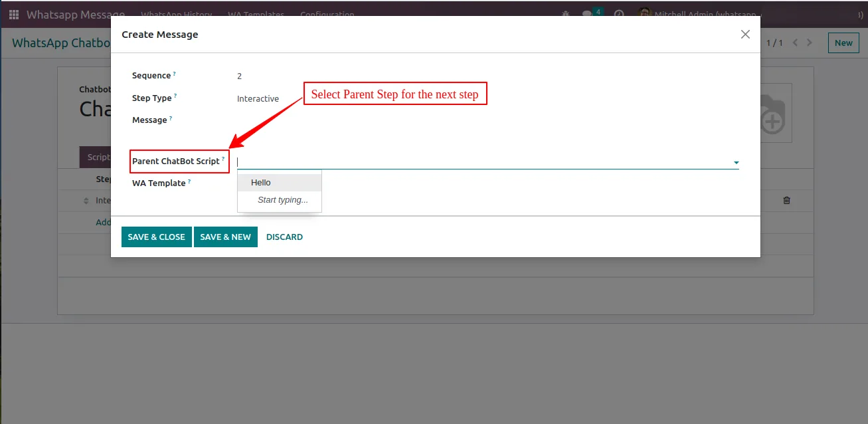
Task: Click the WA Template help question mark
Action: tap(189, 181)
